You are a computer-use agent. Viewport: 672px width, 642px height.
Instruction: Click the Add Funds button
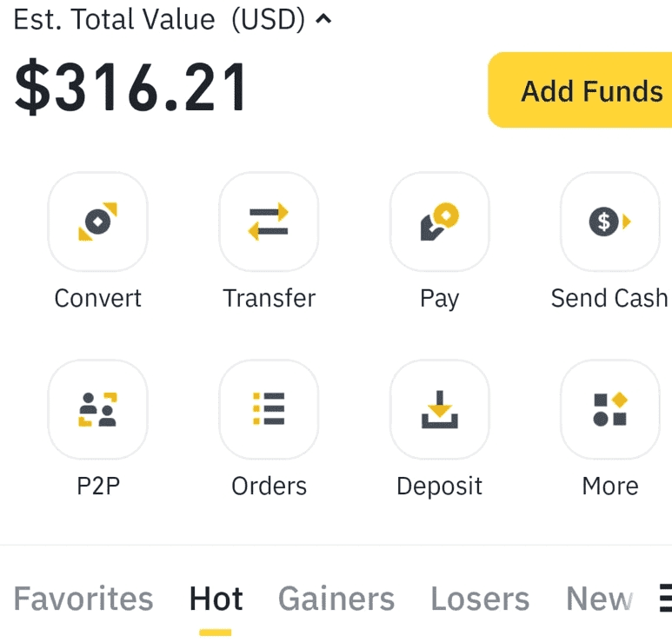[580, 90]
